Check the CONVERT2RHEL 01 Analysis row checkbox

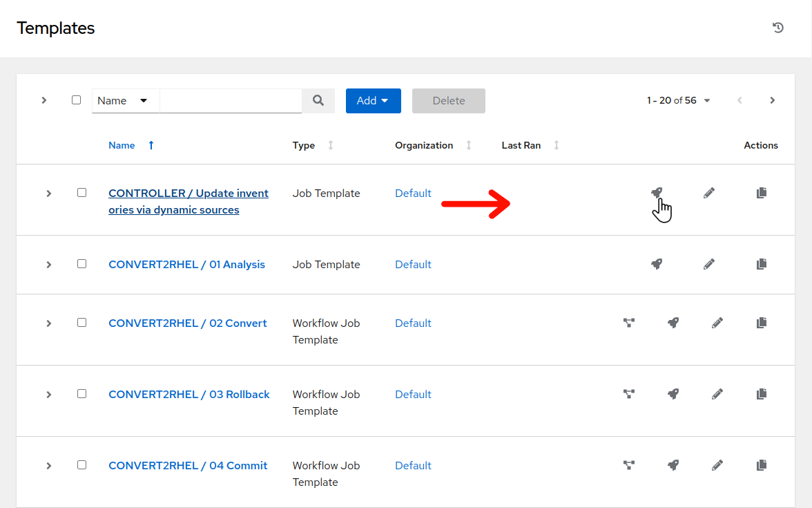tap(82, 264)
